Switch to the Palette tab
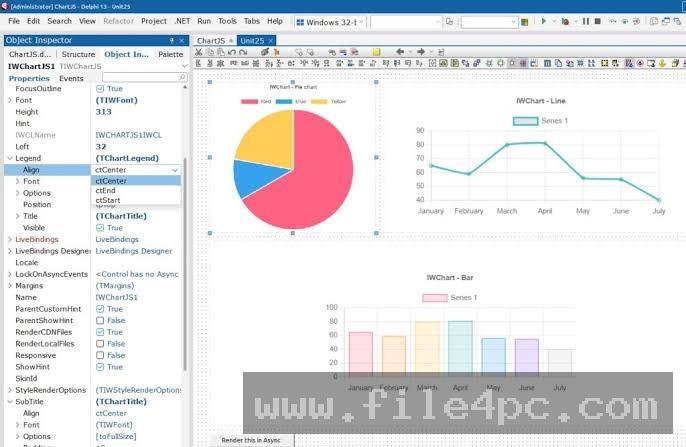The image size is (686, 447). [171, 54]
